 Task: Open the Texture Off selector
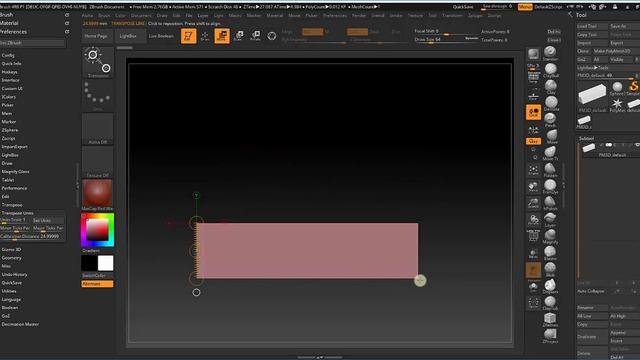pos(98,162)
